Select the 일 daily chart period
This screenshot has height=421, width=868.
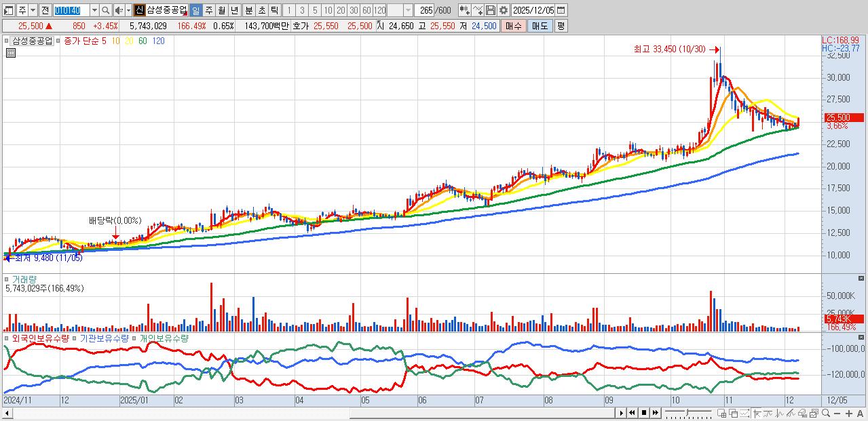195,10
